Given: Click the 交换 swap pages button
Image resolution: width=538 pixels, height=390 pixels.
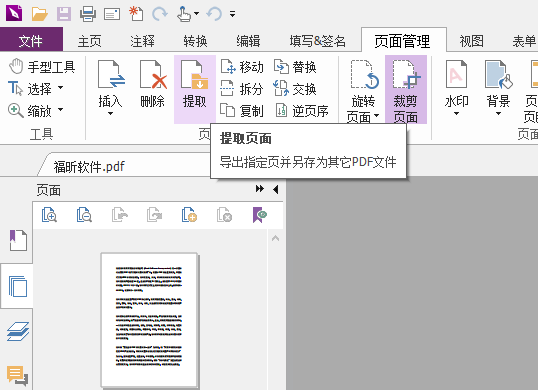Looking at the screenshot, I should pyautogui.click(x=295, y=89).
